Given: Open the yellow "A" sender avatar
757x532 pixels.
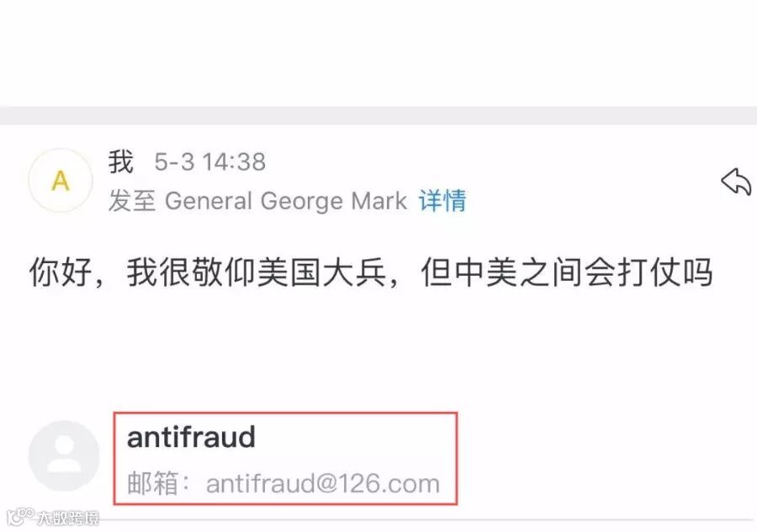Looking at the screenshot, I should tap(61, 181).
